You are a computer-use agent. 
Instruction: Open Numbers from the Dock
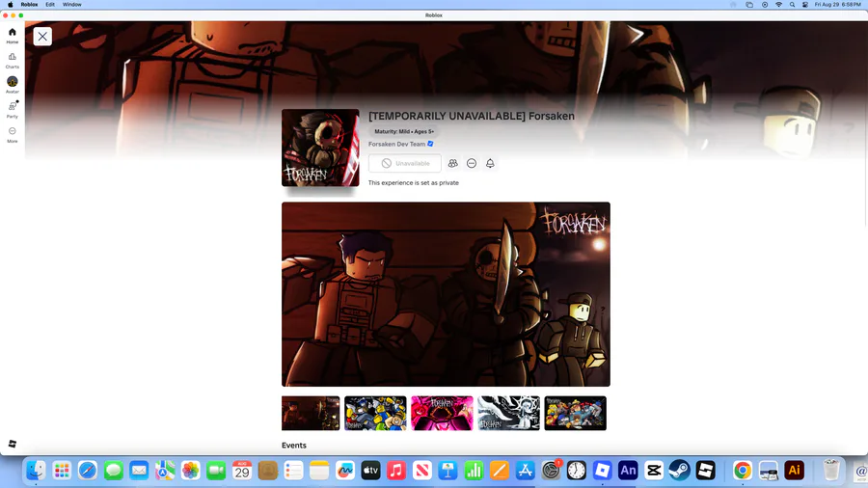[474, 471]
